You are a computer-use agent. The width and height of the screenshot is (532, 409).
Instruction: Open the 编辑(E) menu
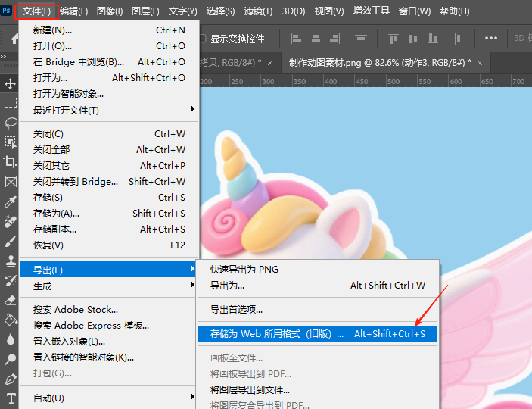tap(74, 11)
